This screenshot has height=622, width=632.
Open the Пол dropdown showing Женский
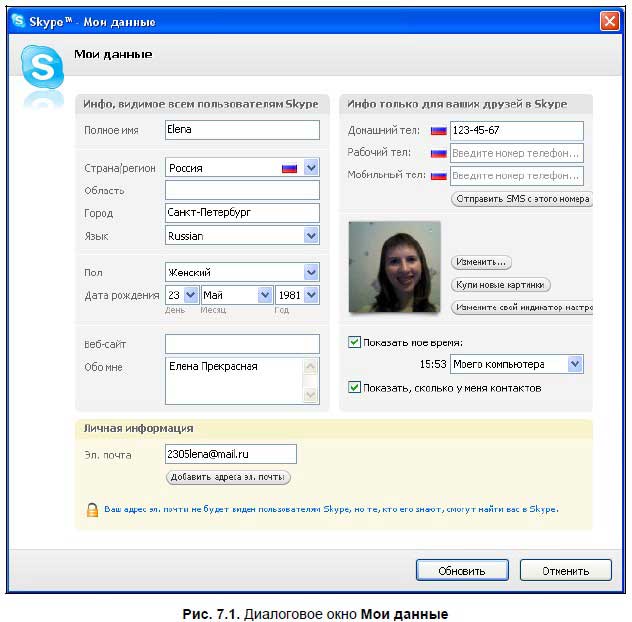tap(311, 272)
